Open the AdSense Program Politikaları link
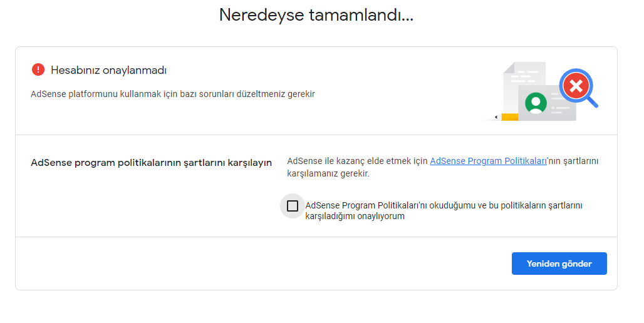Image resolution: width=644 pixels, height=323 pixels. (x=488, y=161)
